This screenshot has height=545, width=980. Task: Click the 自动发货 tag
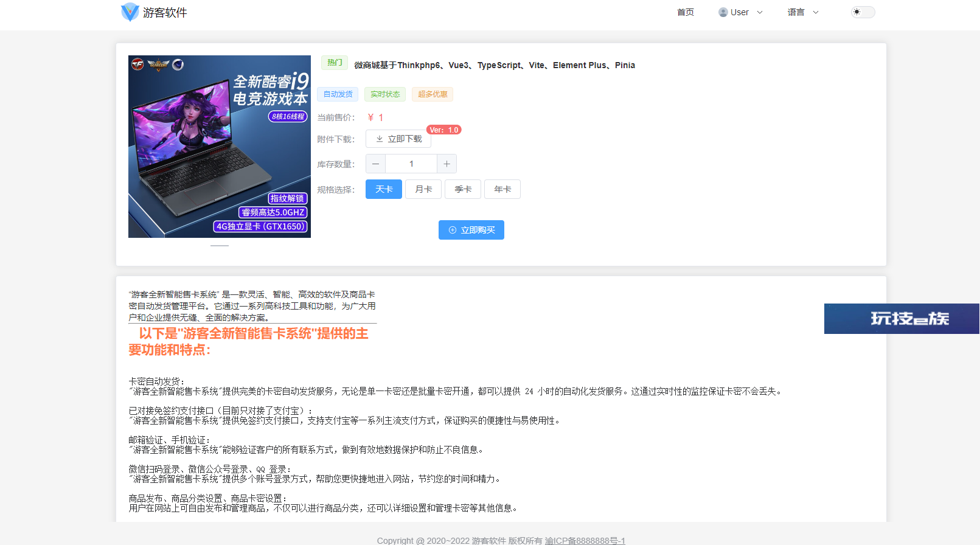click(338, 94)
